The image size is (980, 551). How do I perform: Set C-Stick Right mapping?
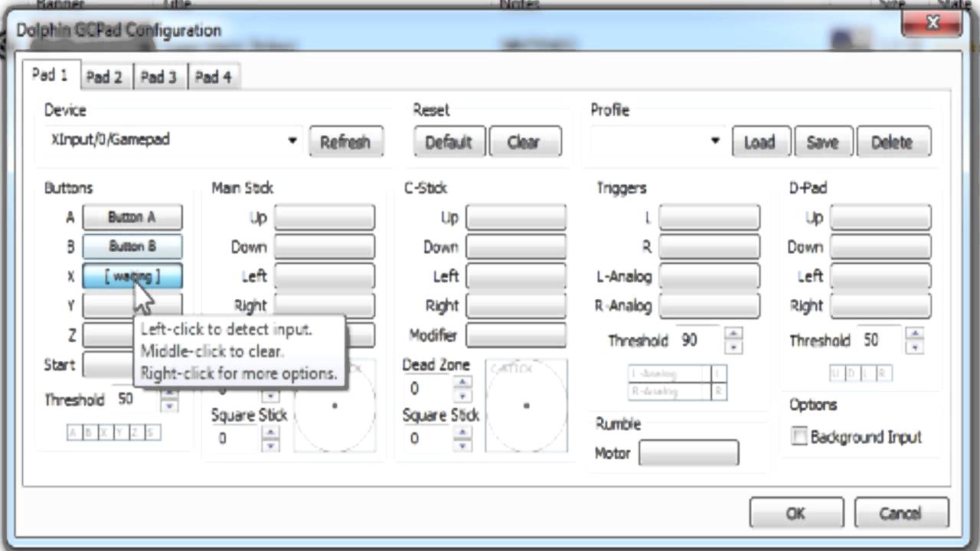[516, 305]
